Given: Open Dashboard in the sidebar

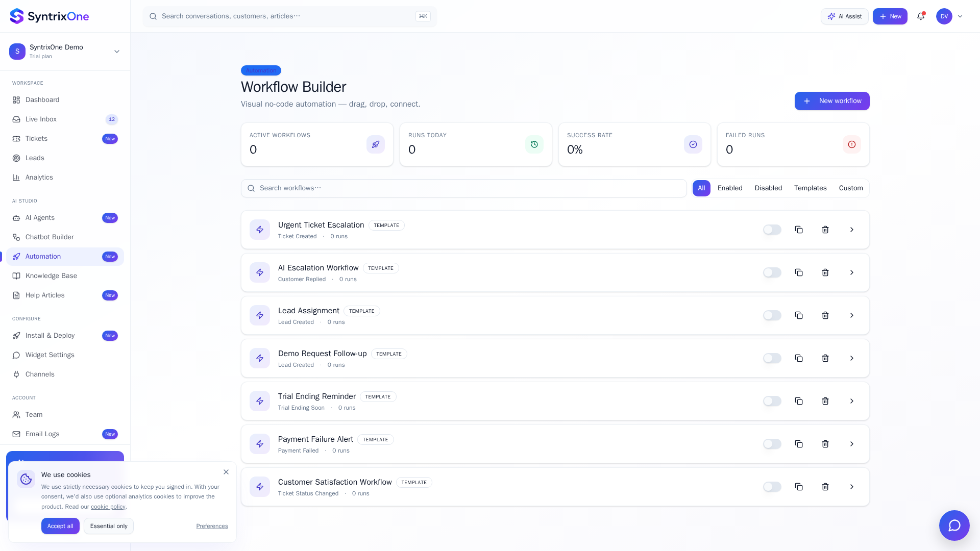Looking at the screenshot, I should [65, 100].
